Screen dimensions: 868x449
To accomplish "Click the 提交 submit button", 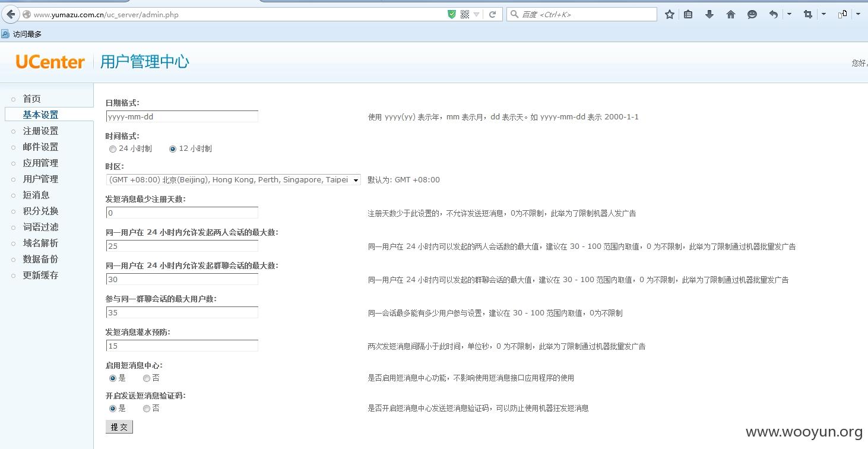I will click(119, 427).
